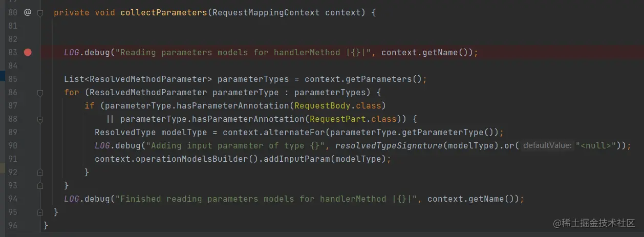Click the fold end marker on line 95

(x=40, y=212)
